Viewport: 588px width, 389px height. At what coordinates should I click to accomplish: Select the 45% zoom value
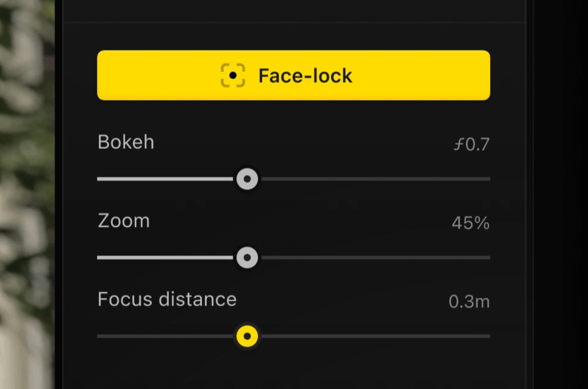point(471,223)
